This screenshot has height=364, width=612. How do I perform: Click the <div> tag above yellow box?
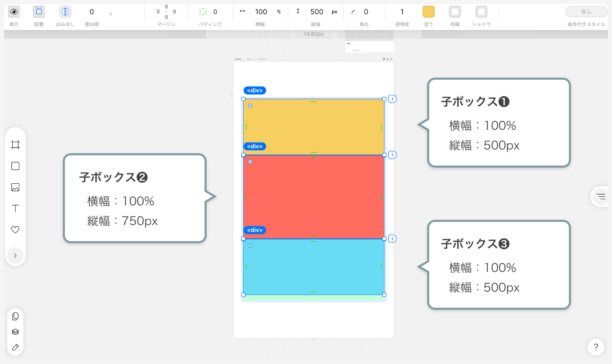(x=255, y=90)
